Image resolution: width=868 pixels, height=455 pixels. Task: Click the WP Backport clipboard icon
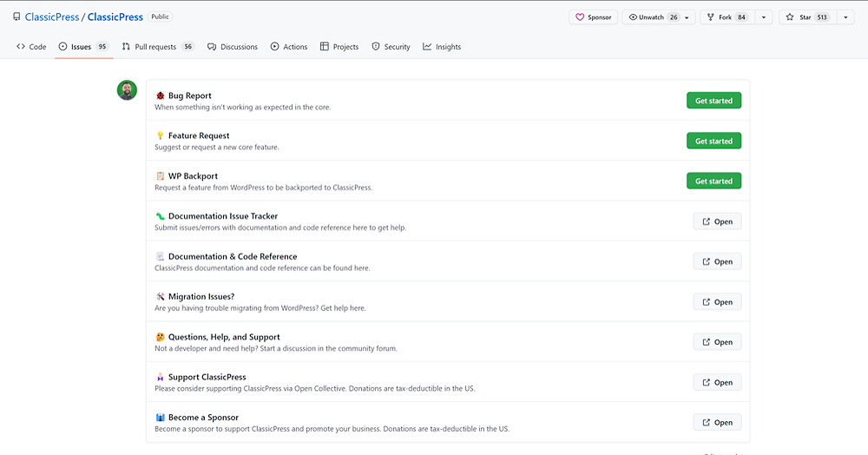160,176
